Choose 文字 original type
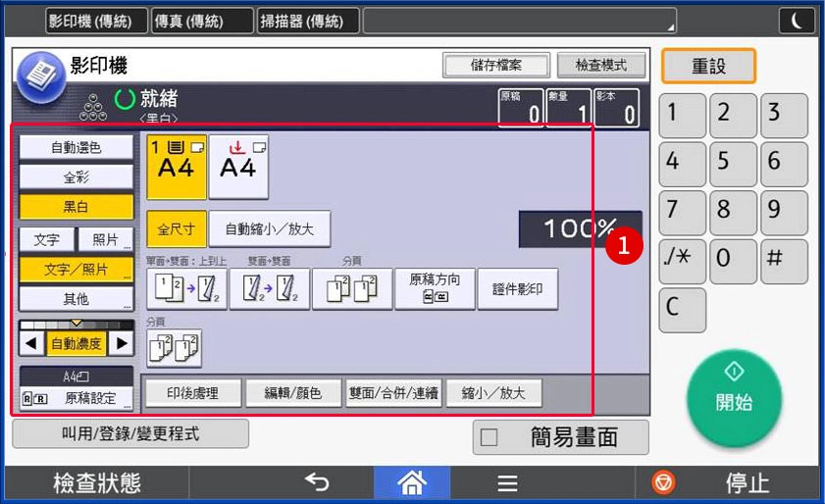The width and height of the screenshot is (825, 504). click(47, 239)
